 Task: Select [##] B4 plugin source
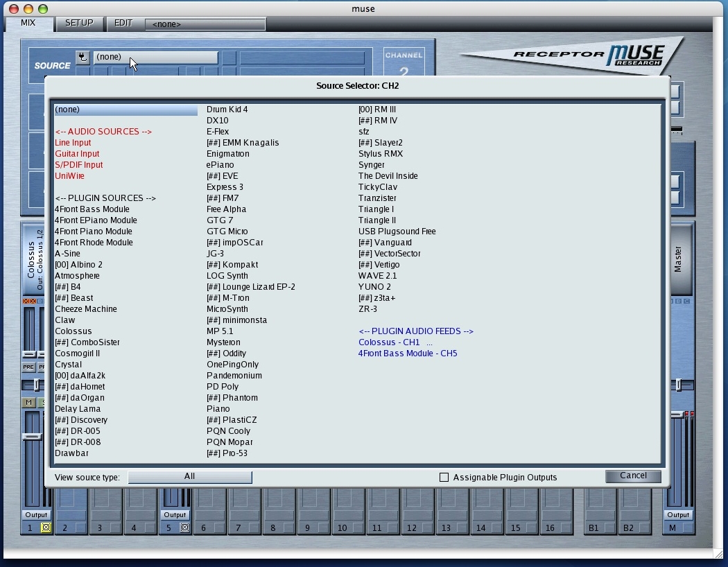pyautogui.click(x=68, y=287)
